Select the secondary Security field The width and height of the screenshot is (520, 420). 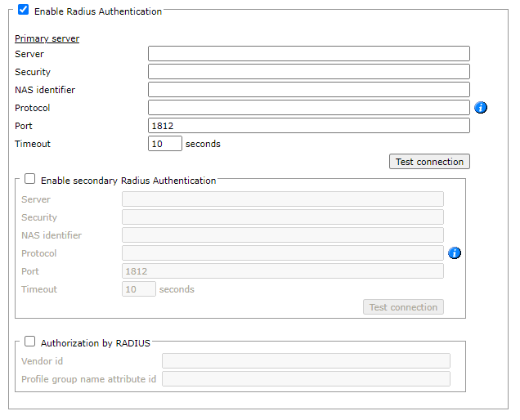point(282,217)
